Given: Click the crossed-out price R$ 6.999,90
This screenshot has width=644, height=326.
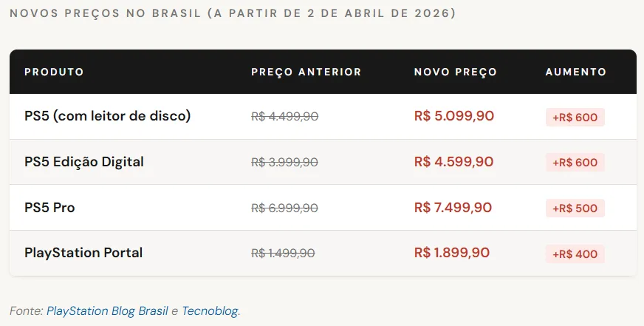Looking at the screenshot, I should [284, 208].
